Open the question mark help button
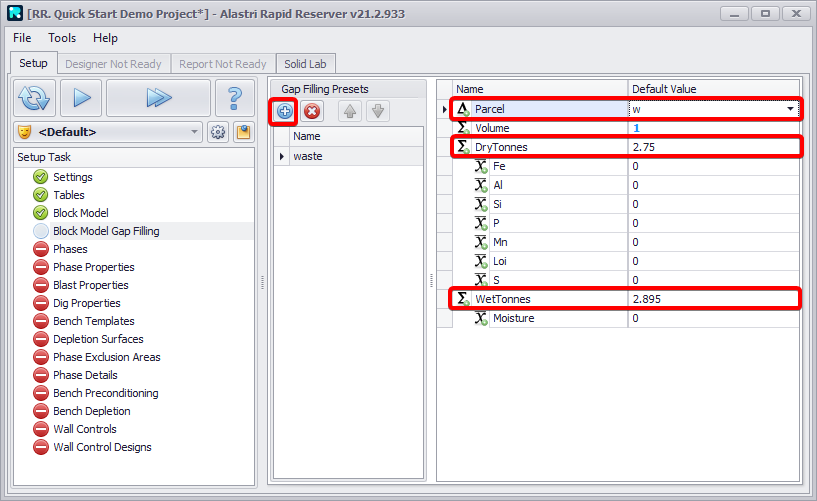 (x=235, y=98)
